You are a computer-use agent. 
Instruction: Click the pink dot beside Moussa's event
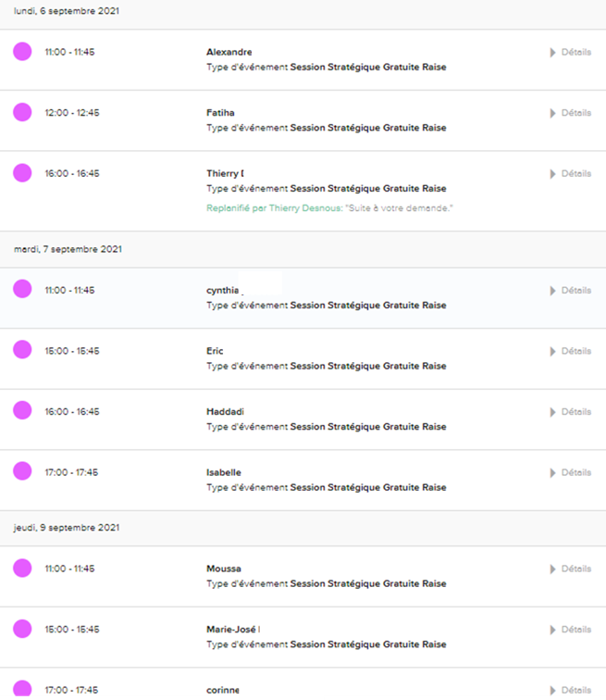click(22, 569)
